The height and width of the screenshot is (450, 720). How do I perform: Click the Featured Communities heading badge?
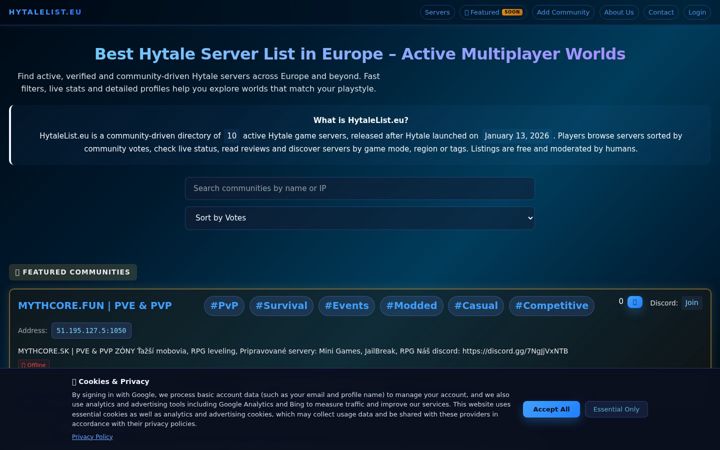click(x=73, y=272)
